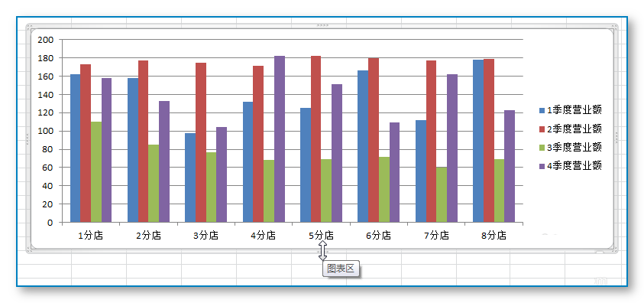Screen dimensions: 644x303
Task: Select the purple 4季度 bar of 6分店
Action: point(394,172)
